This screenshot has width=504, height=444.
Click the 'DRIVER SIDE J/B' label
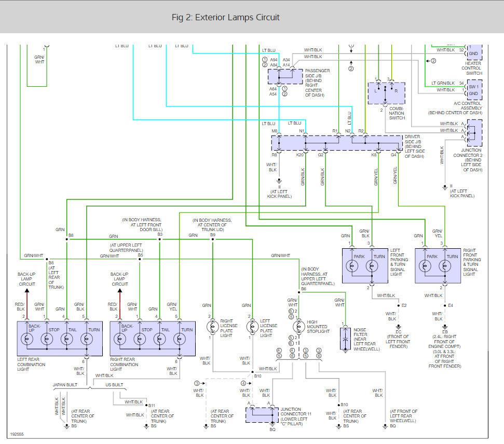point(413,139)
